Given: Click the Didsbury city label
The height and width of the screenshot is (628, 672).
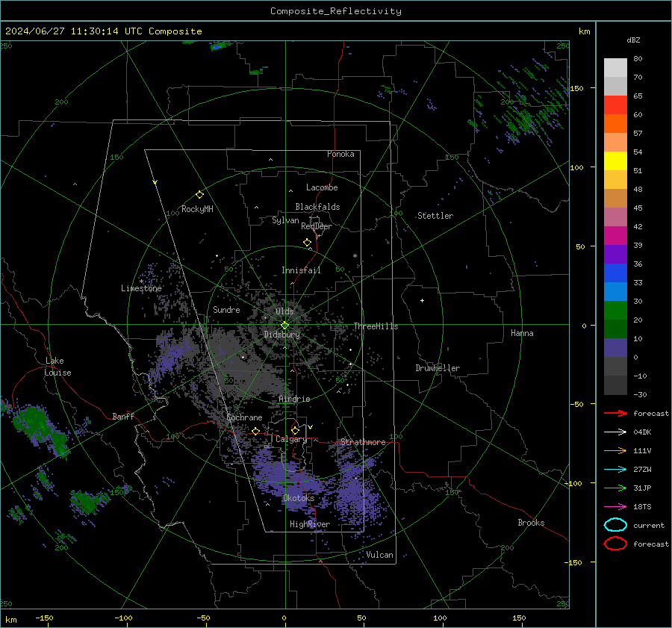Looking at the screenshot, I should coord(282,335).
